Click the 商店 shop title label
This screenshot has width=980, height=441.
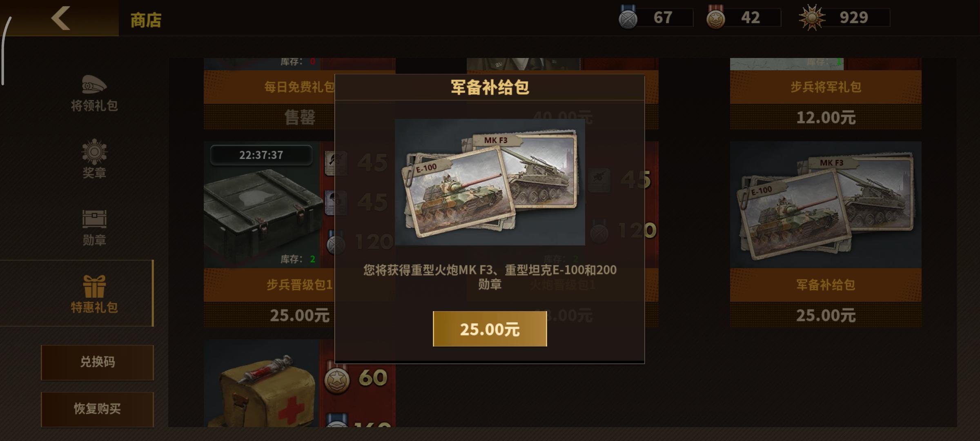click(146, 20)
